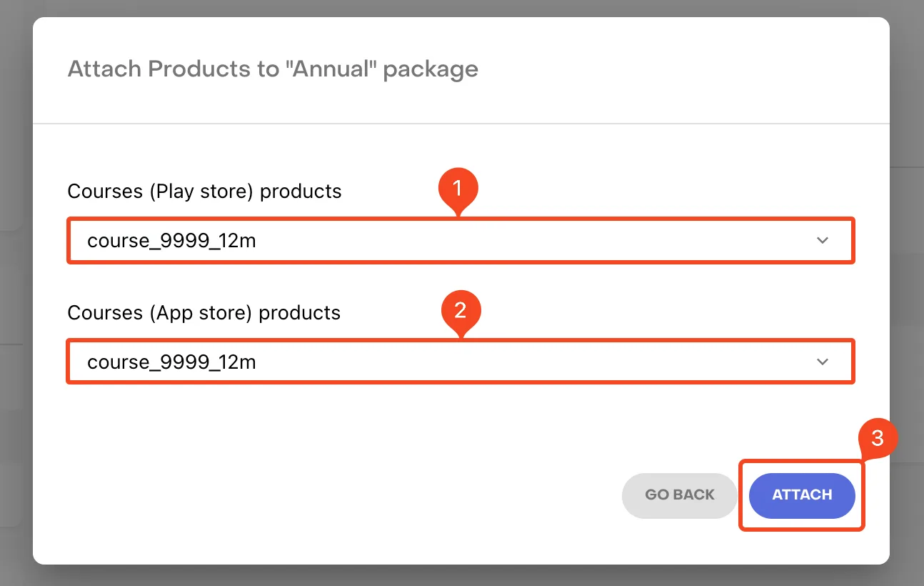The width and height of the screenshot is (924, 586).
Task: Open the Courses (Play store) products dropdown
Action: 461,241
